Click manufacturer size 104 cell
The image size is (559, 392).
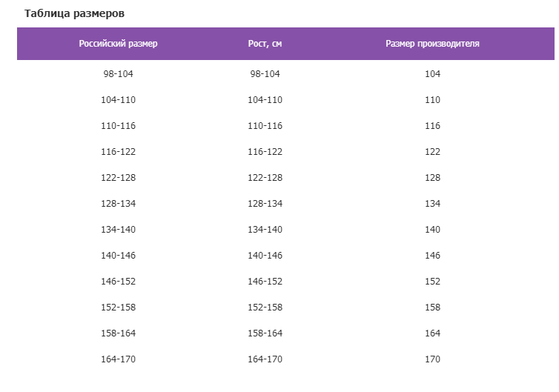(432, 74)
